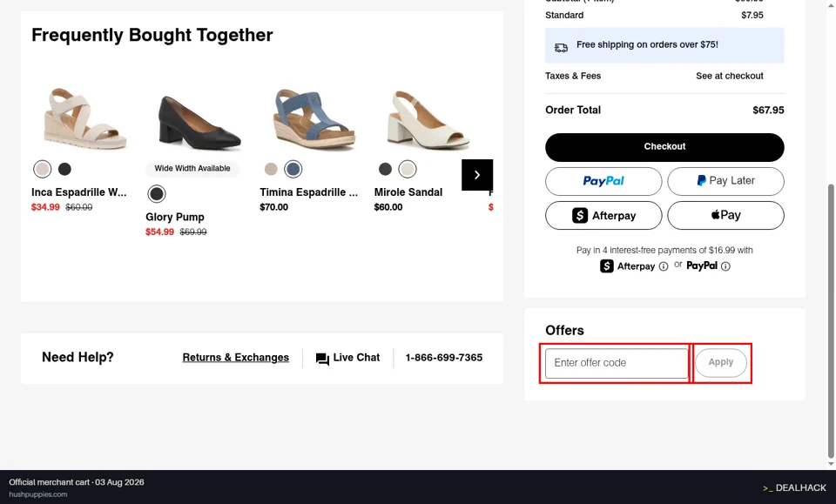
Task: Open the Mirole Sandal product image
Action: click(x=428, y=119)
